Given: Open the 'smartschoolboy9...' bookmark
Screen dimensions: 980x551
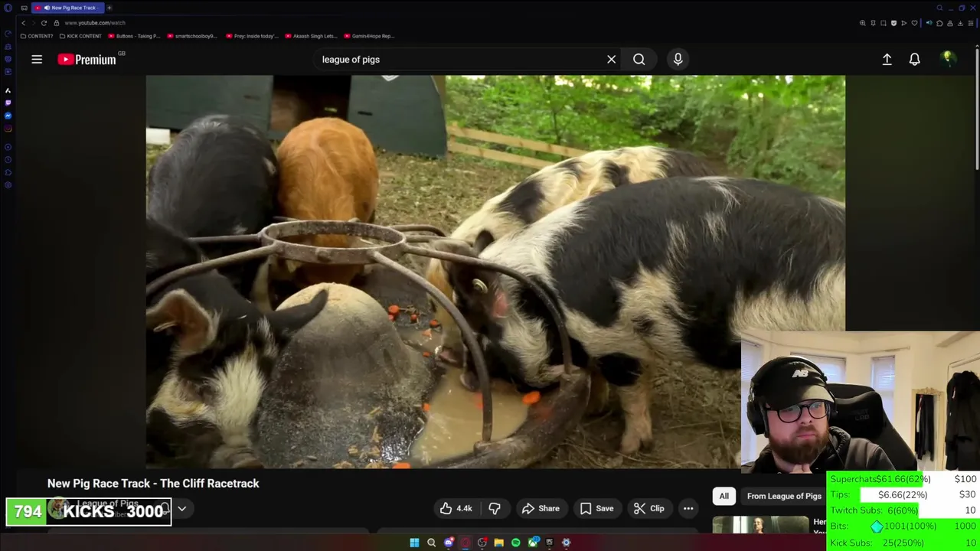Looking at the screenshot, I should 192,36.
